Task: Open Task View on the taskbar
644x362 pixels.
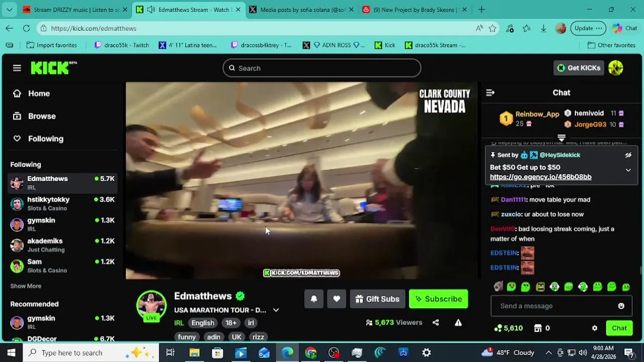Action: click(x=170, y=352)
